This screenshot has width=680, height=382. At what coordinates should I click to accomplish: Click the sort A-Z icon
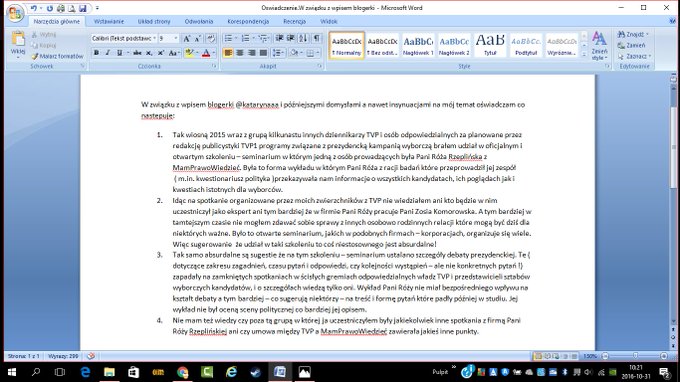303,39
